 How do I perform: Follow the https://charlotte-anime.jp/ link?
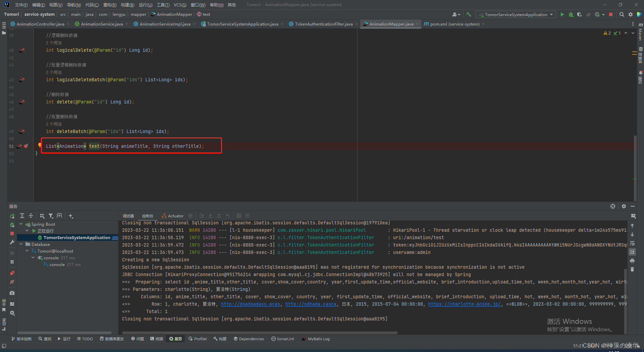pyautogui.click(x=464, y=304)
